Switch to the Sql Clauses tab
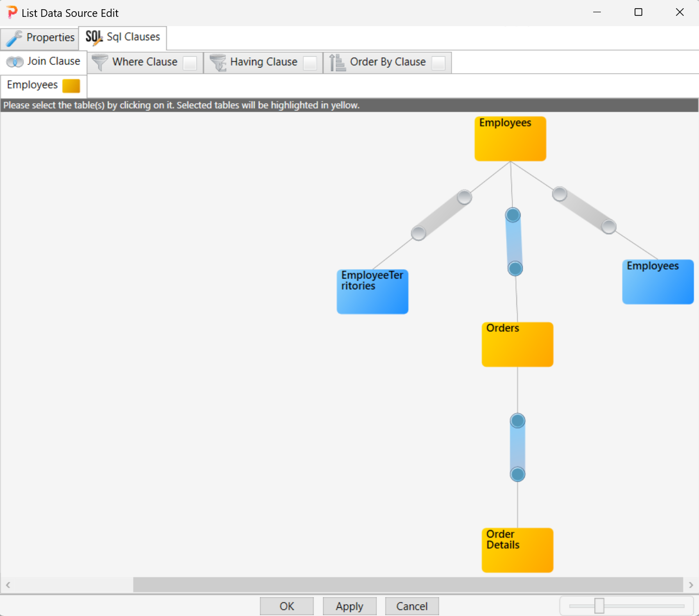The width and height of the screenshot is (699, 616). pyautogui.click(x=123, y=37)
